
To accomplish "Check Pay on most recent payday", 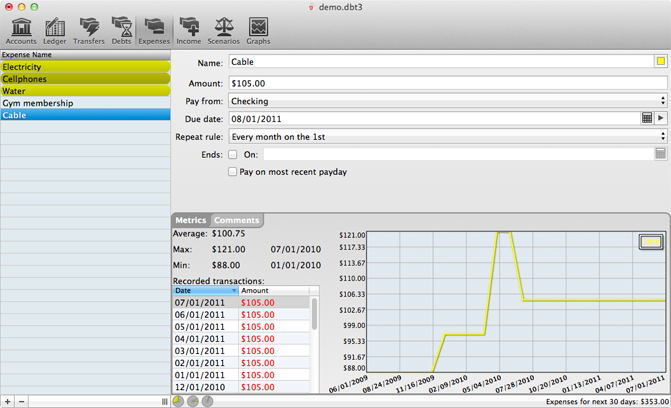I will tap(233, 172).
